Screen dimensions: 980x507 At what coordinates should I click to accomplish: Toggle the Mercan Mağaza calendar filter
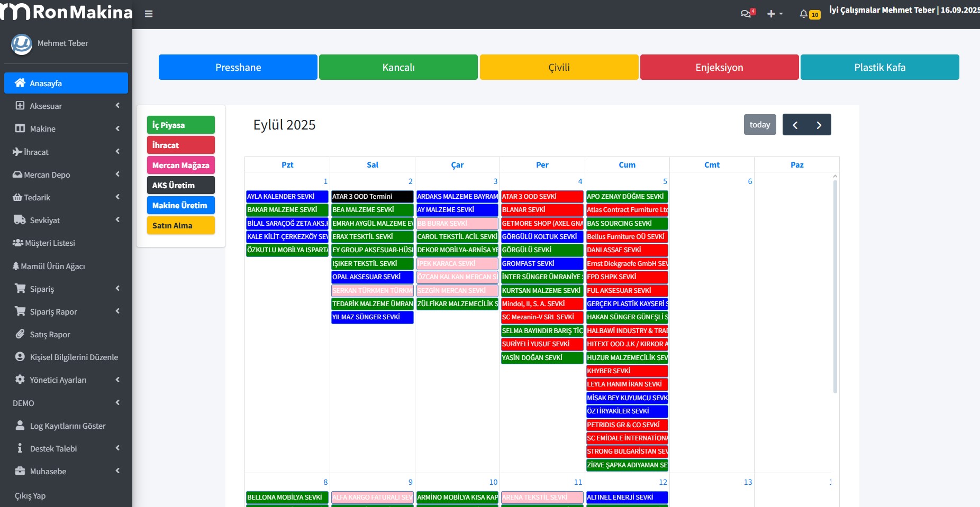(180, 165)
